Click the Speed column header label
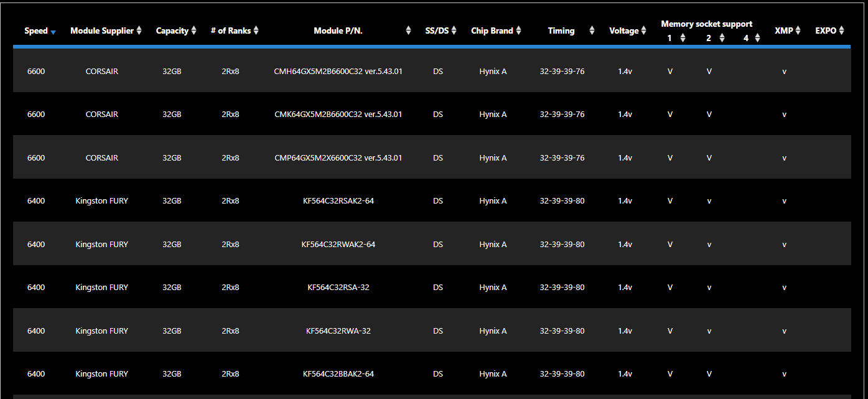This screenshot has height=399, width=868. [36, 31]
